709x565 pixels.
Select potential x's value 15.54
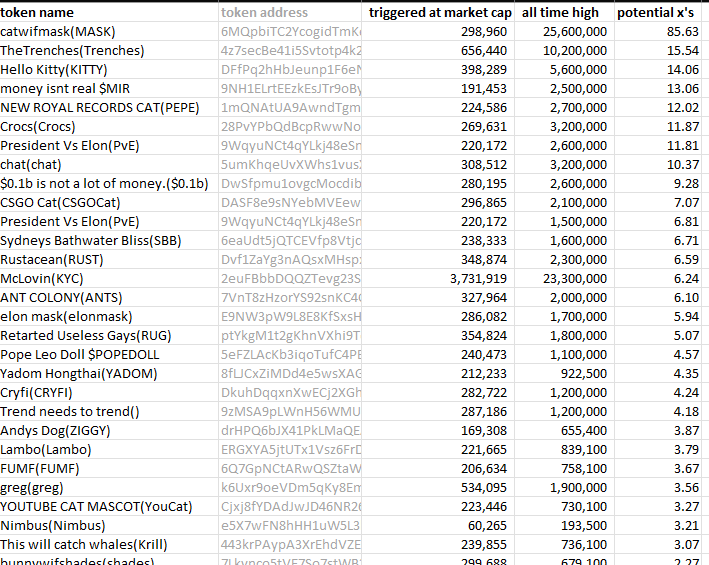[x=658, y=51]
